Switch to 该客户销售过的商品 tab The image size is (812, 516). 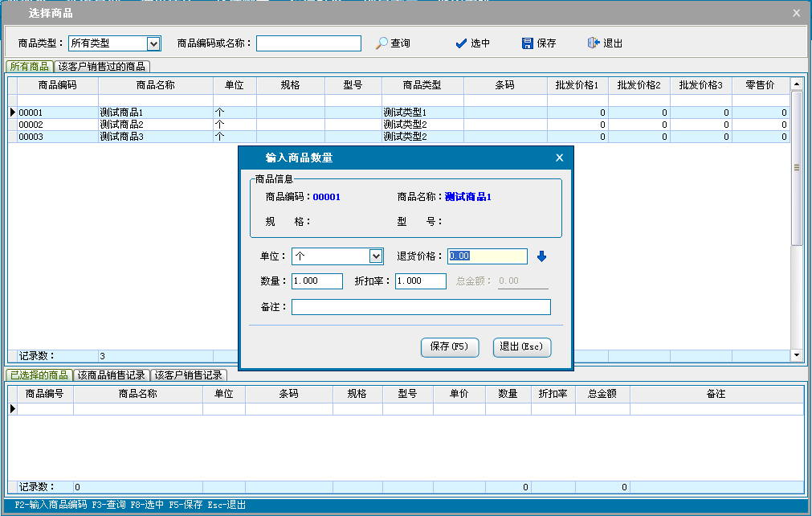point(102,67)
